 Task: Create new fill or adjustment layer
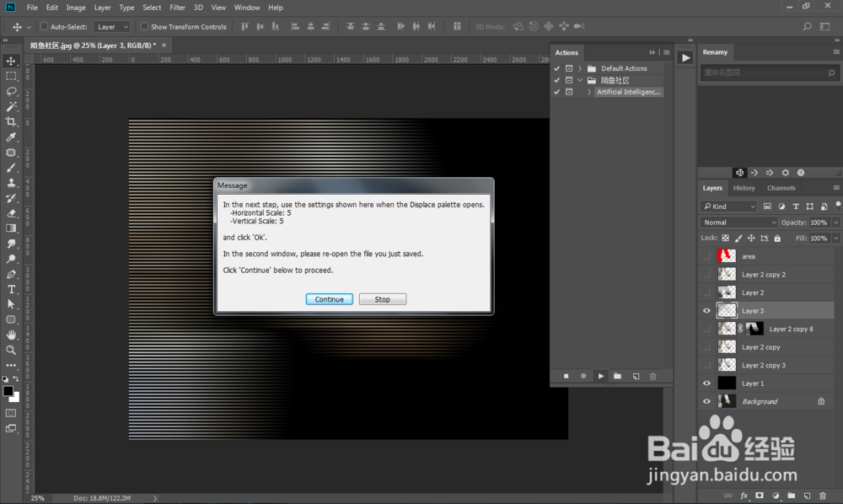[776, 496]
